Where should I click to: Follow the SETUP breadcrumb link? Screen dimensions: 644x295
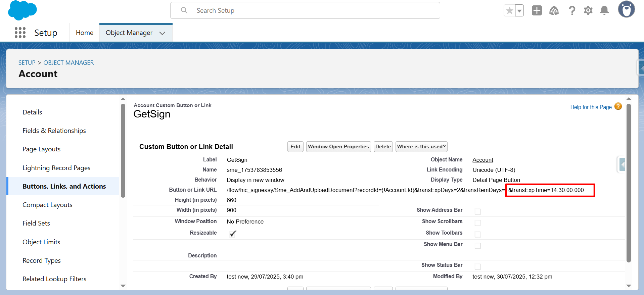(27, 63)
